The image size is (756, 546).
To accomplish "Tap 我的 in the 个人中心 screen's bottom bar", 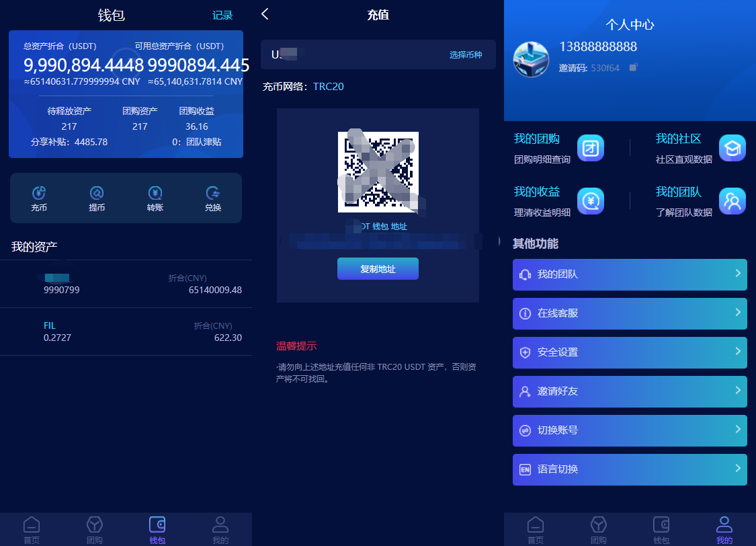I will (724, 530).
